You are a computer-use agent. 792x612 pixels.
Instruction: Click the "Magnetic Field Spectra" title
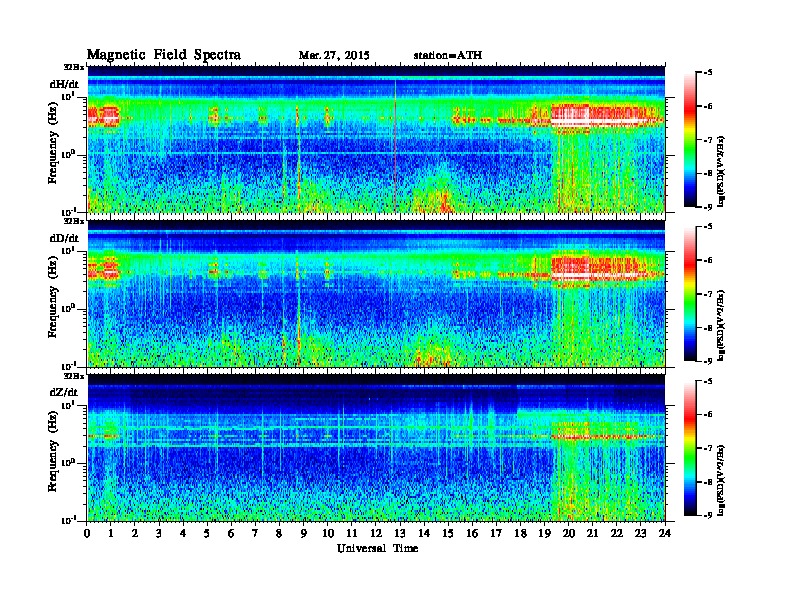click(164, 55)
